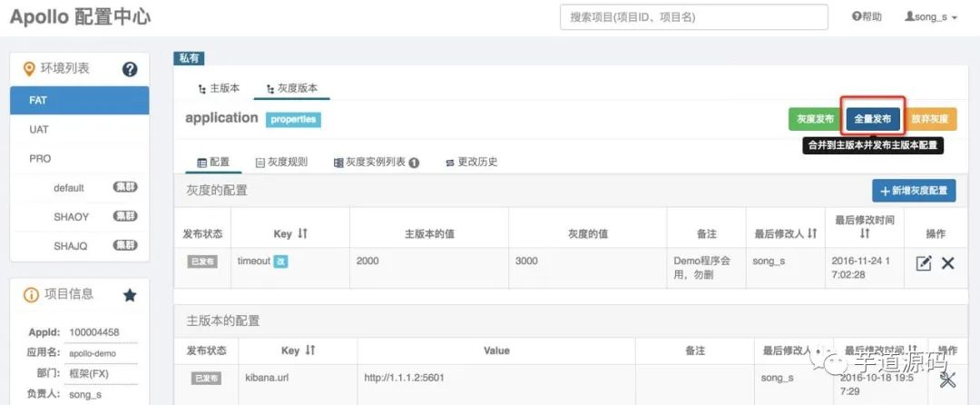The image size is (980, 405).
Task: Click the kibana.url key cell
Action: 267,378
